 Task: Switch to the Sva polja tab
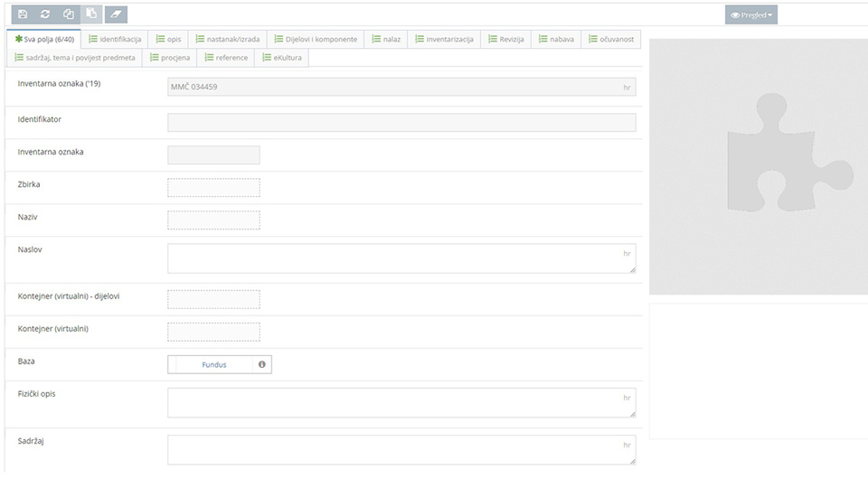[44, 39]
